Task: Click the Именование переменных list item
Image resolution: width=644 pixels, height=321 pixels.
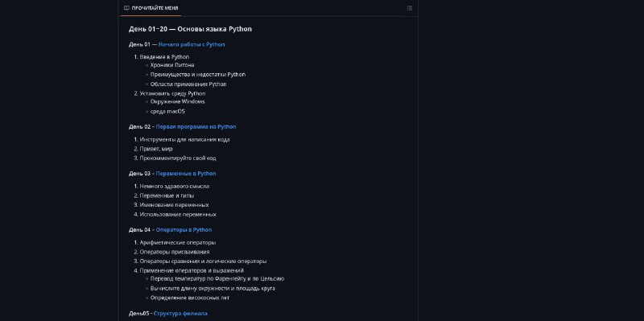Action: 174,205
